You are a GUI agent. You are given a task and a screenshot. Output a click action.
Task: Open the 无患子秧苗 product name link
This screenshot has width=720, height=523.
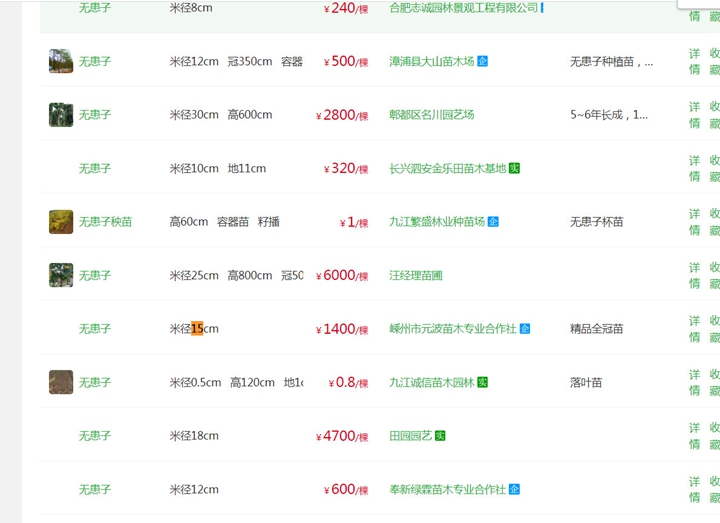point(105,222)
